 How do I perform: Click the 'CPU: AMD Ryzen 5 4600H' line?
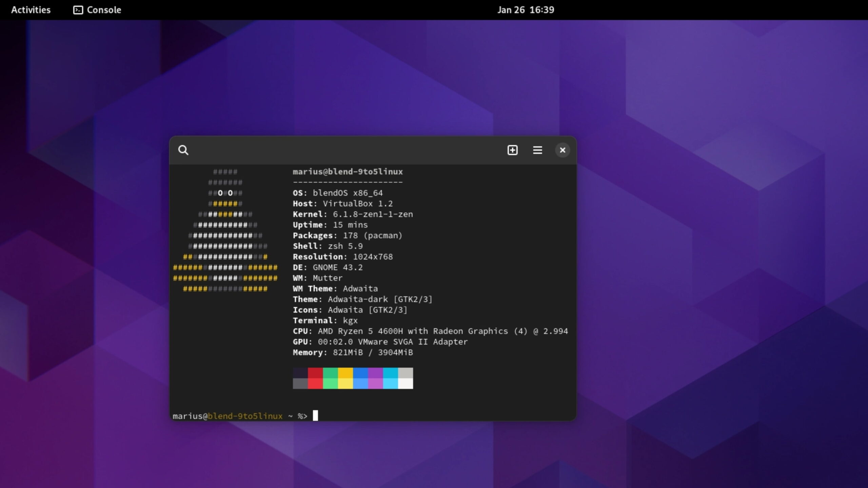point(430,331)
